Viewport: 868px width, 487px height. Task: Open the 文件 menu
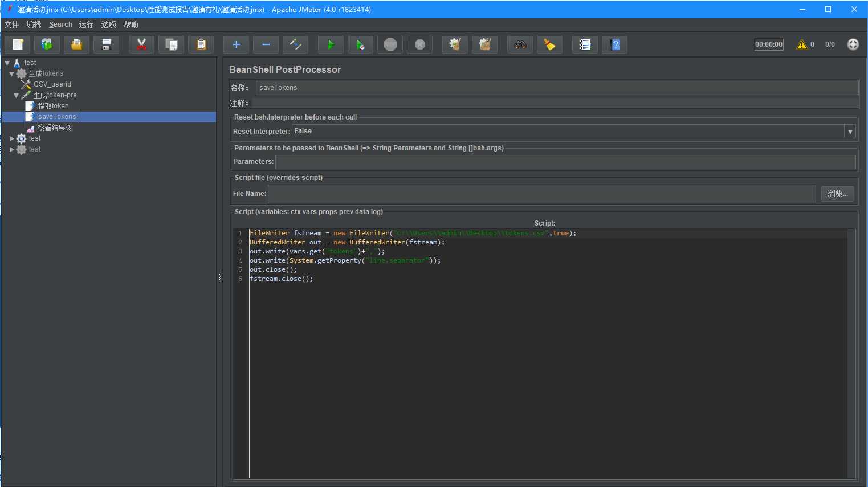[x=12, y=24]
